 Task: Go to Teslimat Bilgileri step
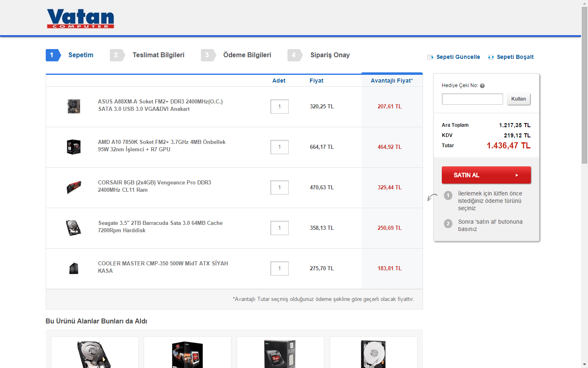[147, 55]
